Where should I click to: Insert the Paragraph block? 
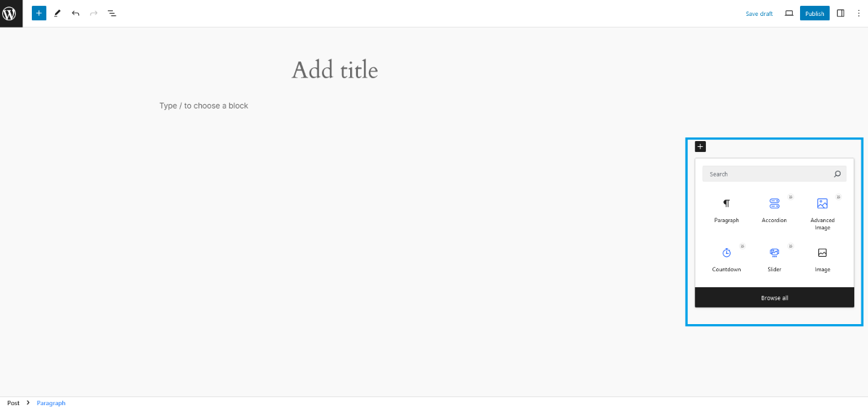(x=726, y=211)
